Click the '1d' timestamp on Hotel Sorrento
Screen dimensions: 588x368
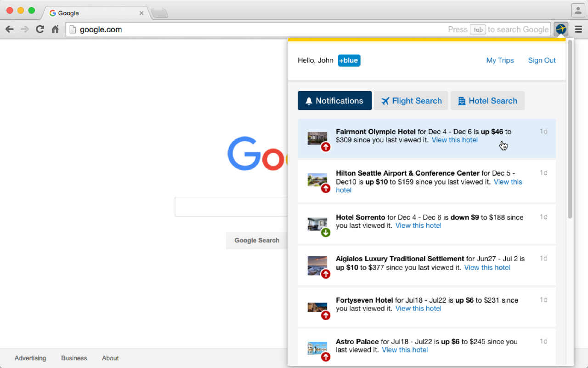pyautogui.click(x=543, y=217)
